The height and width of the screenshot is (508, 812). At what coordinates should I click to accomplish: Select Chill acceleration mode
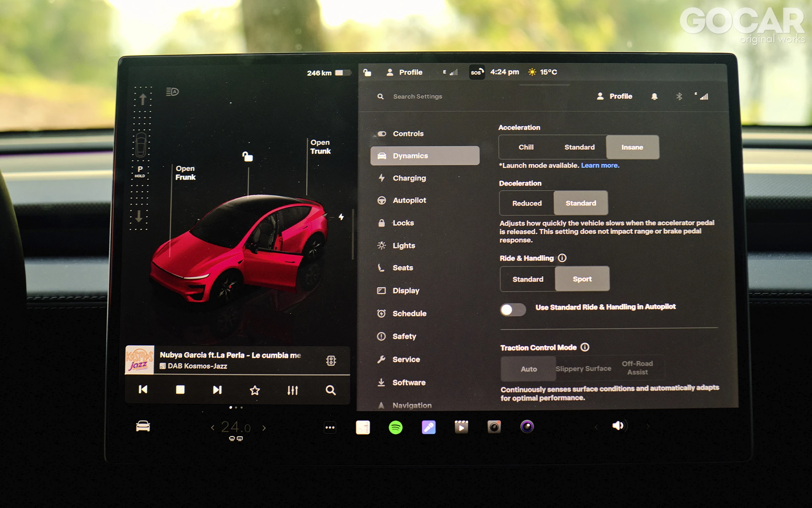tap(526, 147)
